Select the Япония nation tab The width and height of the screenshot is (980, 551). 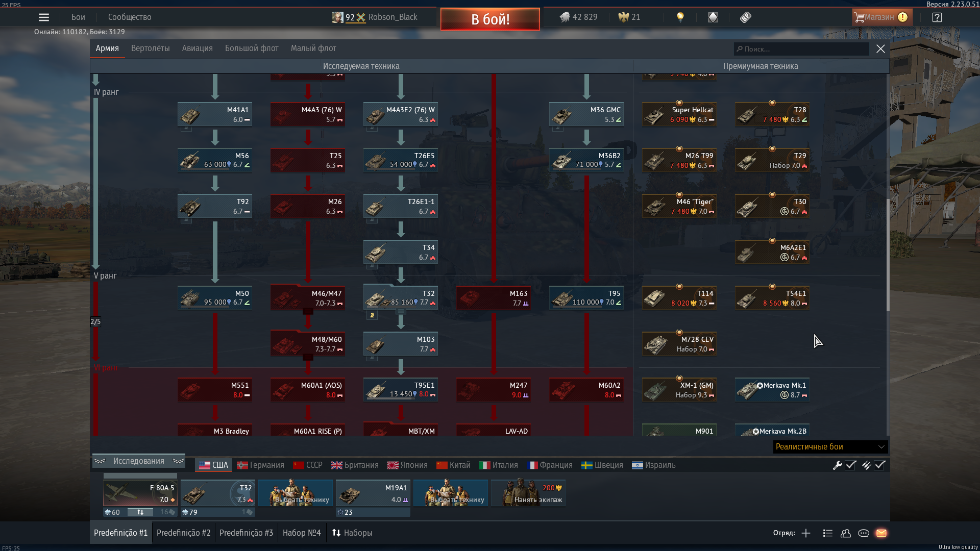click(x=407, y=465)
